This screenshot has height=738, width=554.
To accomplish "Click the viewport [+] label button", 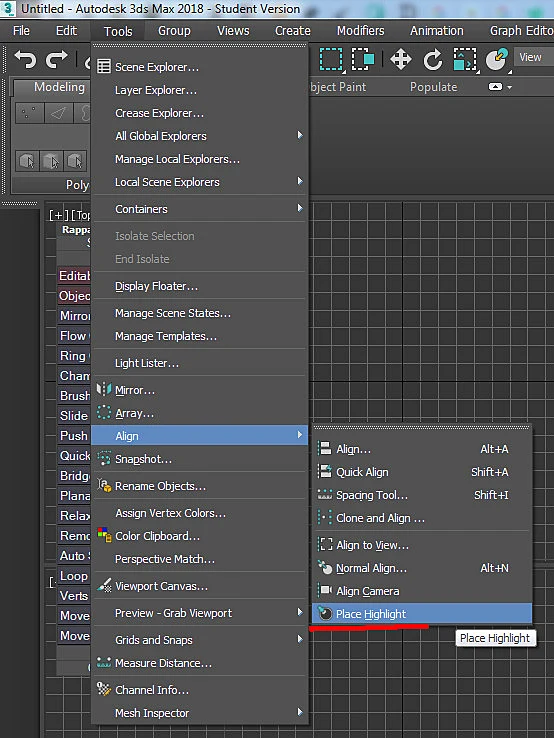I will point(58,215).
